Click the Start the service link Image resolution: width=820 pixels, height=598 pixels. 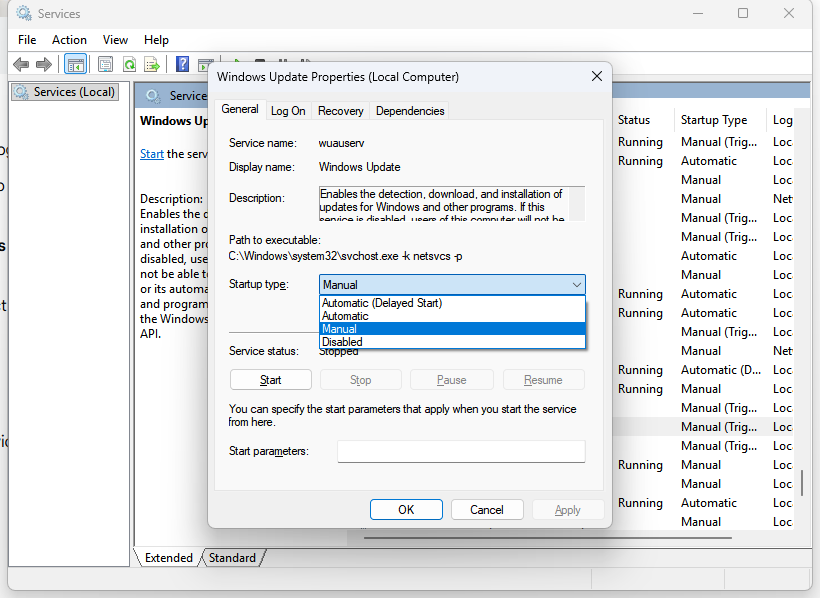(x=152, y=154)
